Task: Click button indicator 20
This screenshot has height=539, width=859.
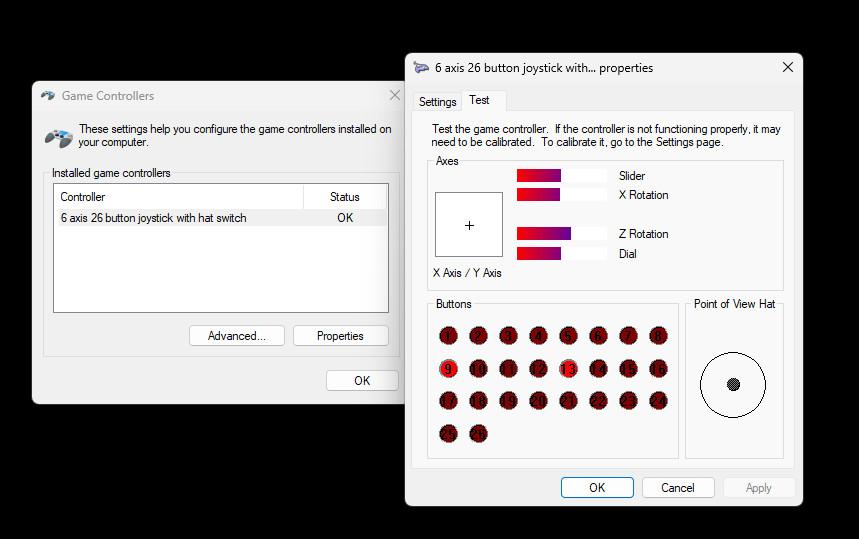Action: 539,401
